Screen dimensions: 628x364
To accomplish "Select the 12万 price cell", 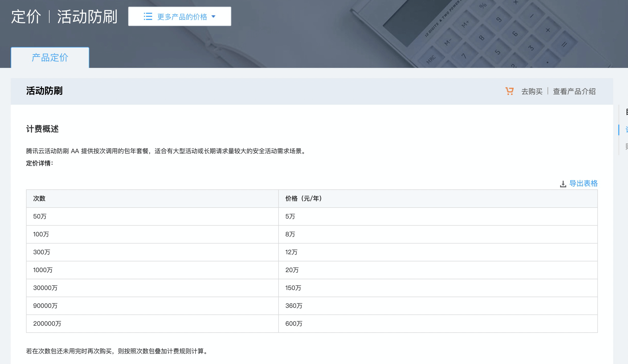I will pos(438,252).
